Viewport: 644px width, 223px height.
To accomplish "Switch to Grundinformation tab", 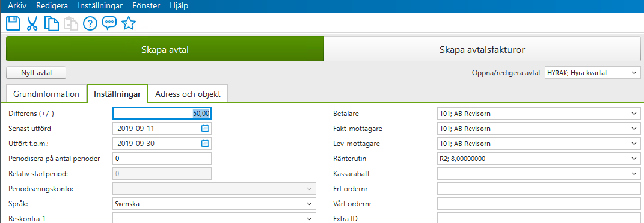I will 46,94.
